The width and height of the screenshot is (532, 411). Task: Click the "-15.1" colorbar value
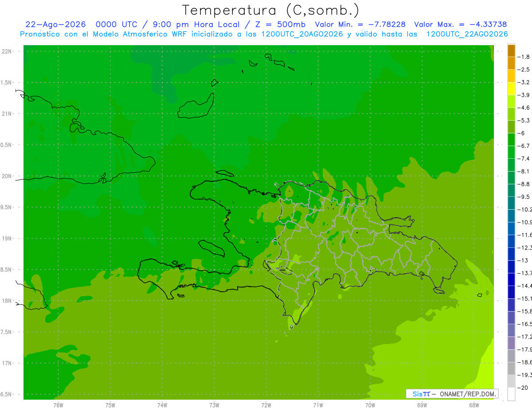[525, 299]
